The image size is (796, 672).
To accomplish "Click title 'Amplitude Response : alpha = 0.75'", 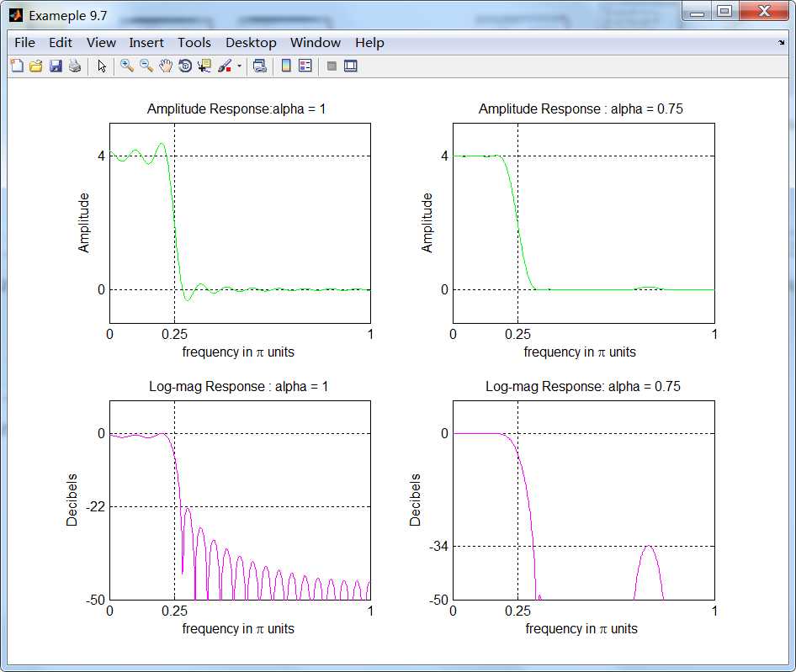I will click(581, 108).
